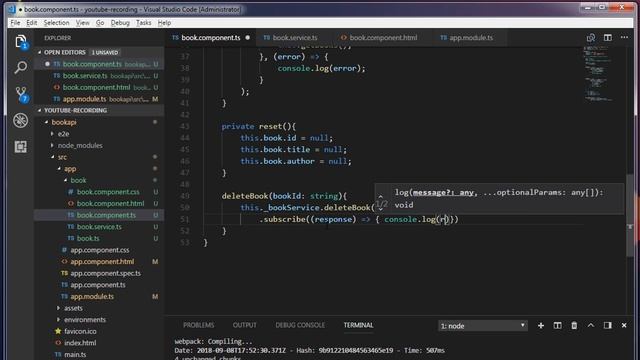Screen dimensions: 640x360
Task: Open the Explorer view in activity bar
Action: [x=20, y=42]
